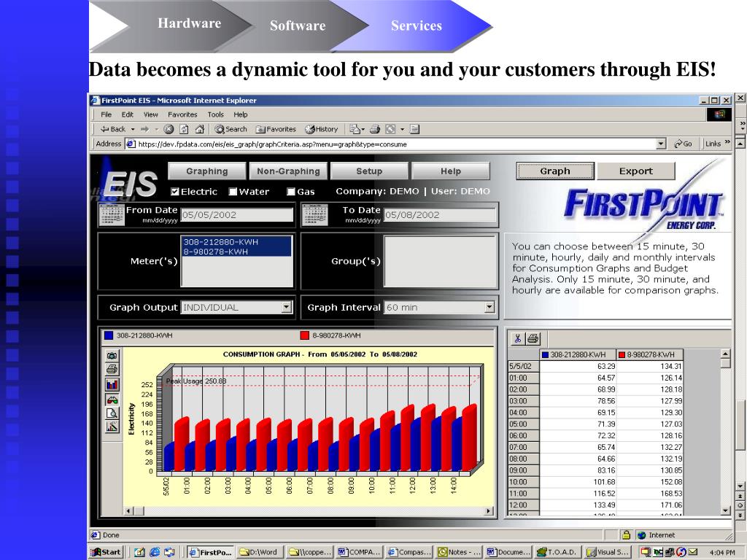Open the address bar dropdown arrow
Screen dimensions: 747x560
pos(661,144)
